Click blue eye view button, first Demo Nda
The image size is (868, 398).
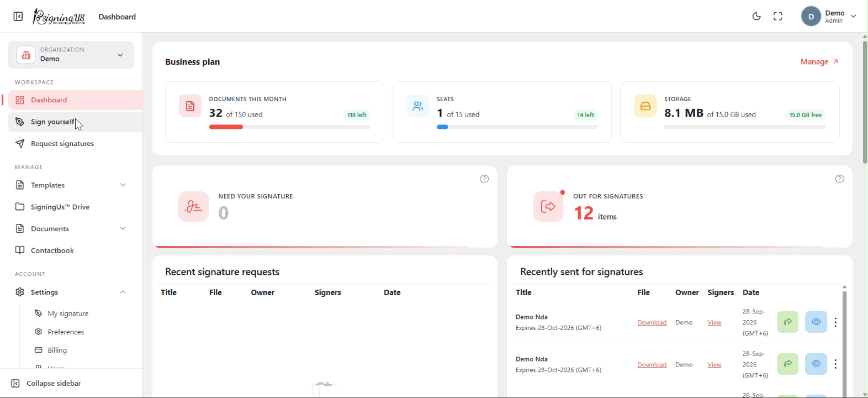pos(816,322)
